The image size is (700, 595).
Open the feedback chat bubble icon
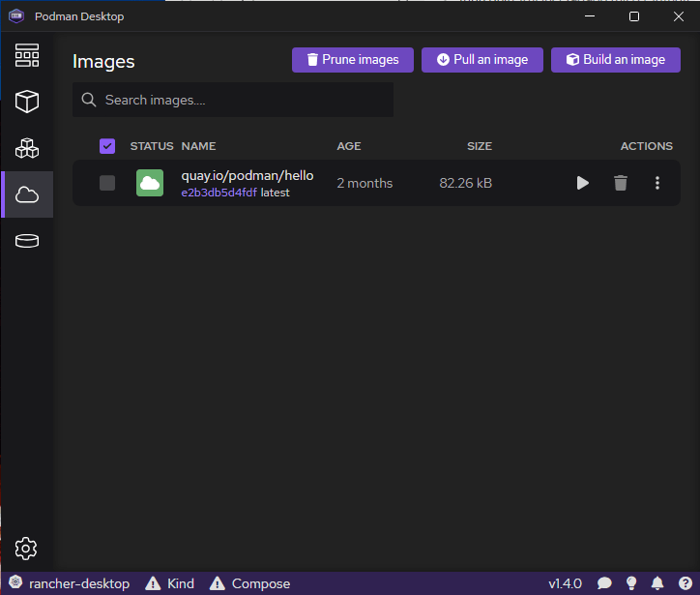[604, 583]
